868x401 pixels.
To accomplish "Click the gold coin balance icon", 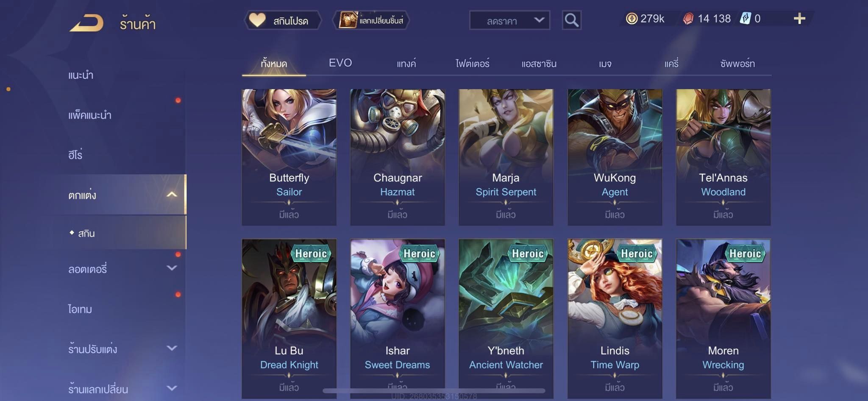I will [632, 19].
